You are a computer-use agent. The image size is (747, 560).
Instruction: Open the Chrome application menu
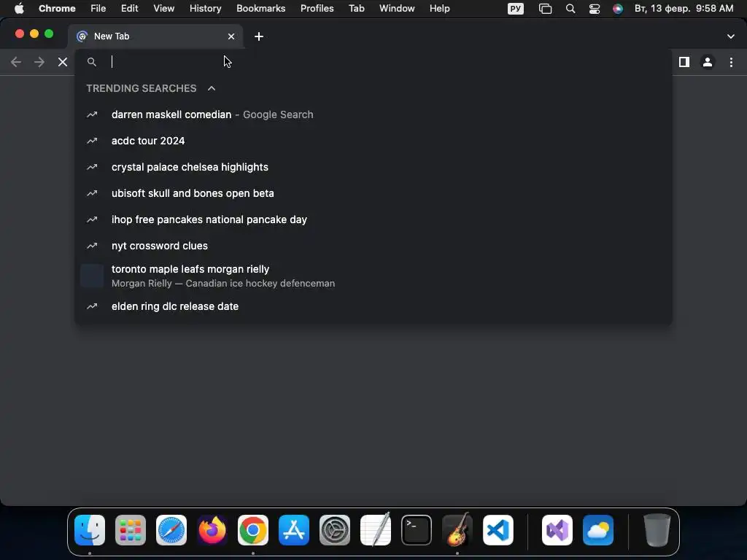pyautogui.click(x=57, y=9)
